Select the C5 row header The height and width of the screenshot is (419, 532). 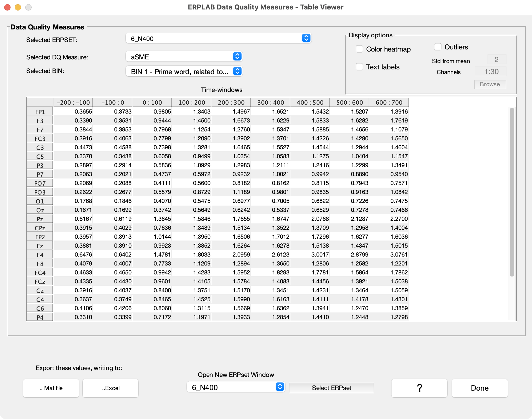pos(40,156)
